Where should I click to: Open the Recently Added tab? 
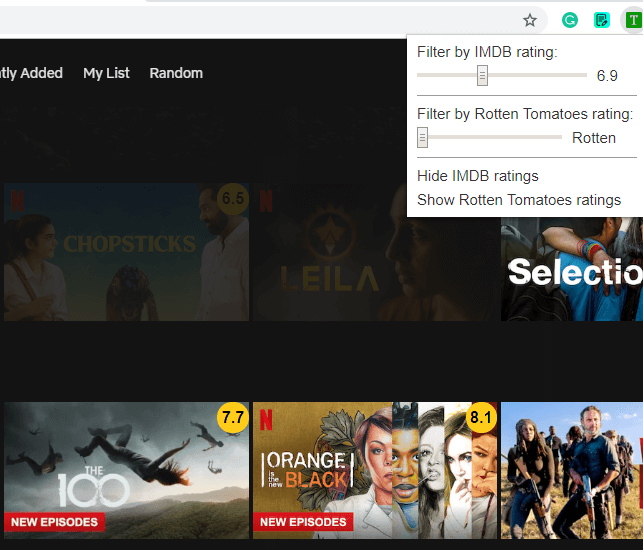point(31,73)
